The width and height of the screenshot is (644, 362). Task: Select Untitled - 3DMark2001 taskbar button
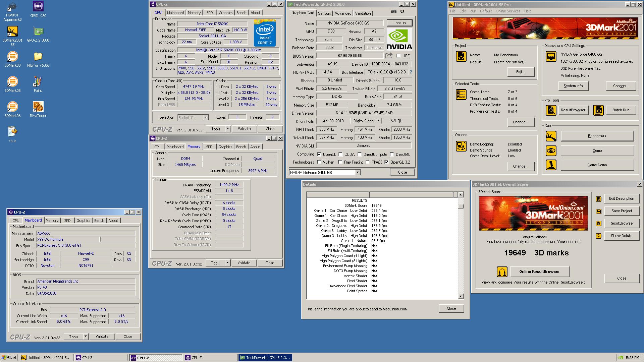pyautogui.click(x=46, y=358)
